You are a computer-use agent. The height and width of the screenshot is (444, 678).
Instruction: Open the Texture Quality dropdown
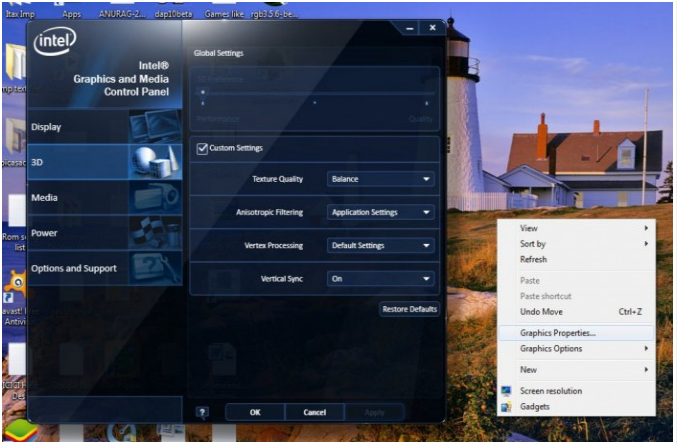[x=381, y=179]
